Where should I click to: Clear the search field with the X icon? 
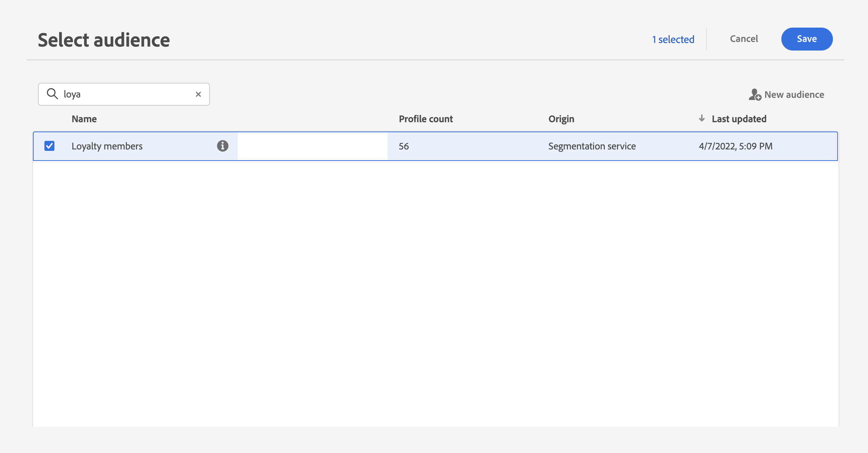(198, 94)
